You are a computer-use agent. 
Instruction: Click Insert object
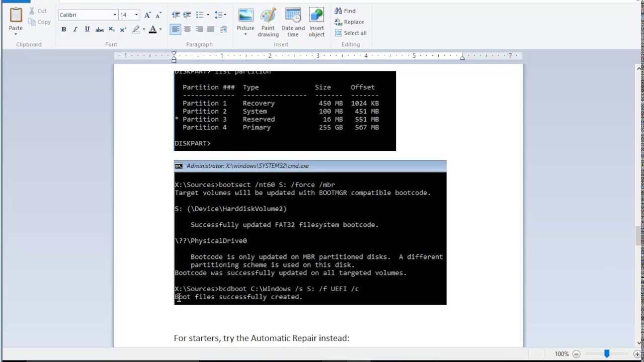316,23
